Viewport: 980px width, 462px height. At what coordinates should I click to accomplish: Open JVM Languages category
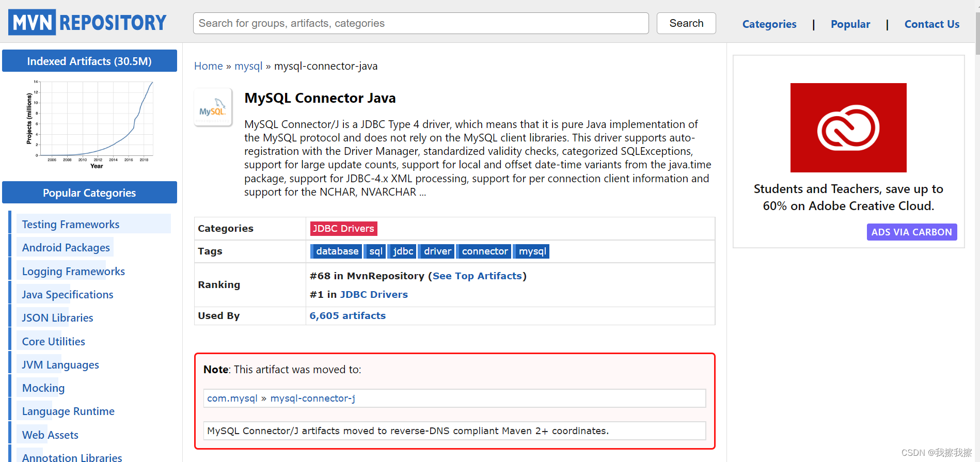tap(60, 365)
